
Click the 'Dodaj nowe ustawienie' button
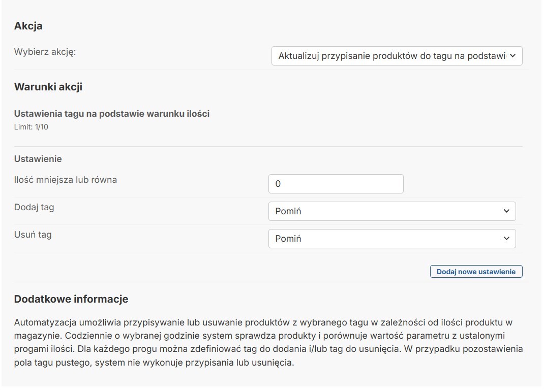click(476, 271)
